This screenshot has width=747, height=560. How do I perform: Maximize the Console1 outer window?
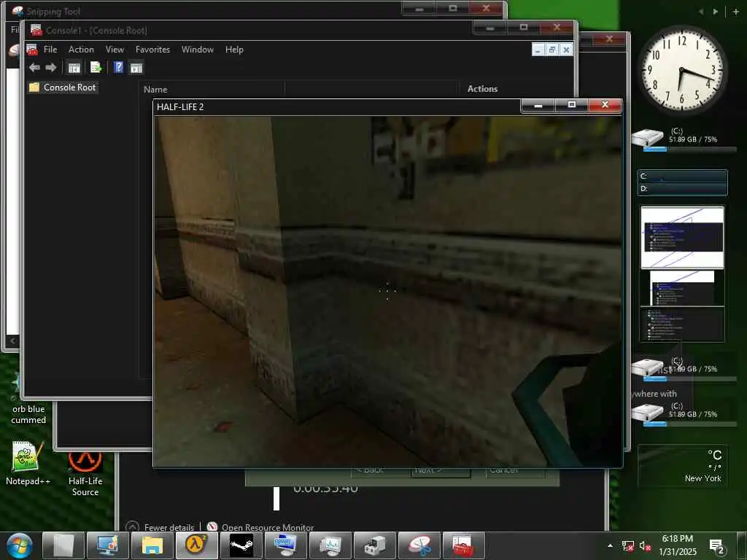coord(523,28)
